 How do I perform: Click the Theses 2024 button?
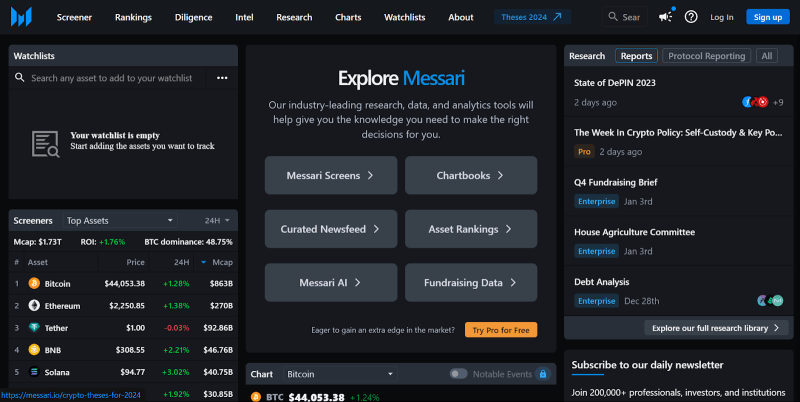(532, 17)
